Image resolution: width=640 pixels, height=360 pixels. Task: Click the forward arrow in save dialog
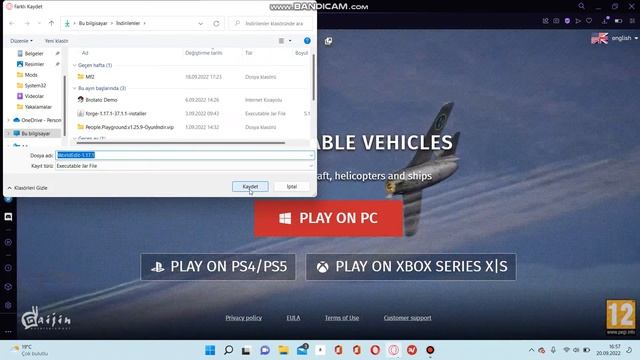coord(27,23)
